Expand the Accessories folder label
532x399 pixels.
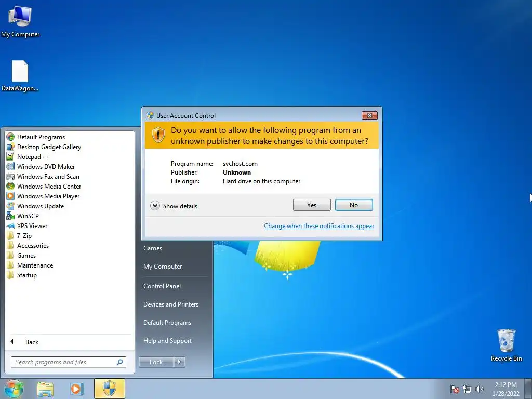coord(33,246)
